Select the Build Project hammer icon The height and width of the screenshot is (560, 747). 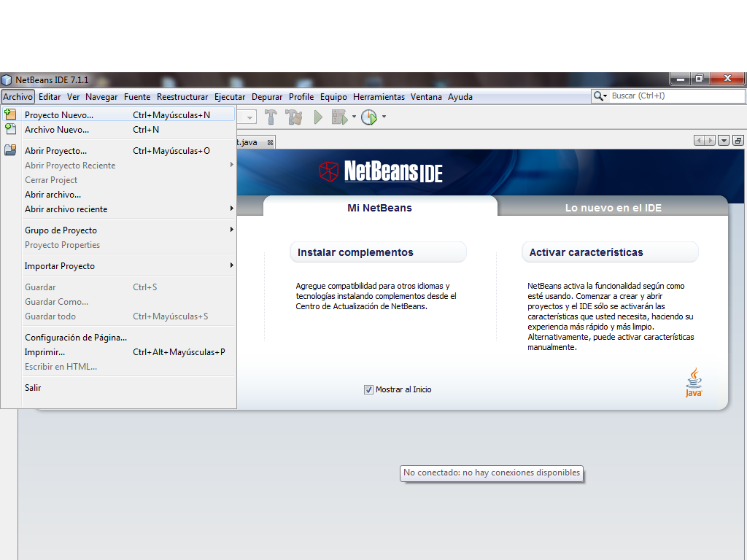point(271,117)
